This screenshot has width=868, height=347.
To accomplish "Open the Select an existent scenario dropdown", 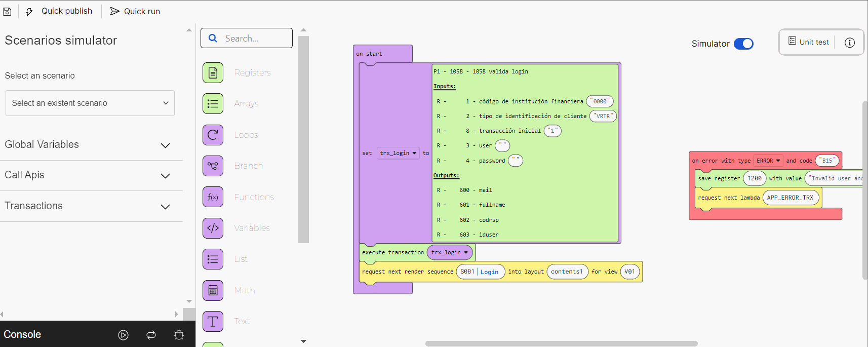I will click(90, 103).
